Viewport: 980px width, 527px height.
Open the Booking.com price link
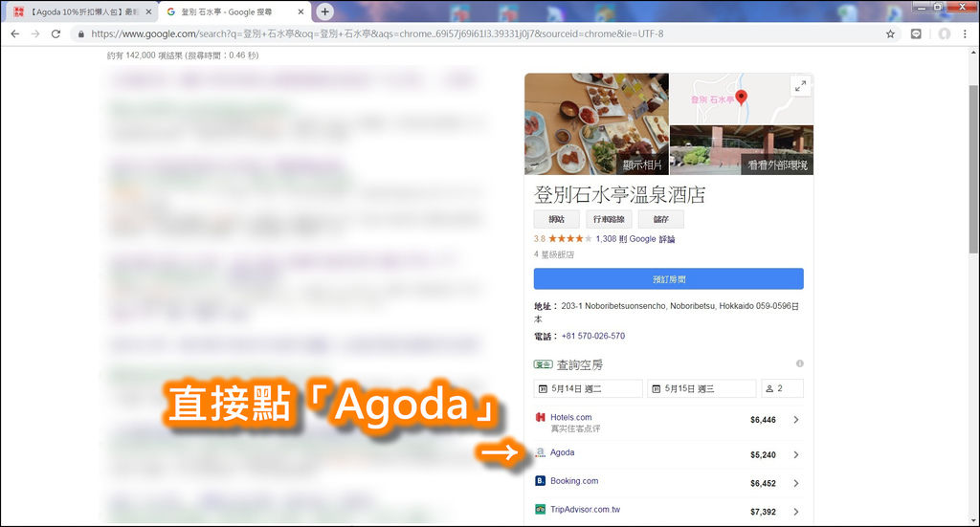574,481
